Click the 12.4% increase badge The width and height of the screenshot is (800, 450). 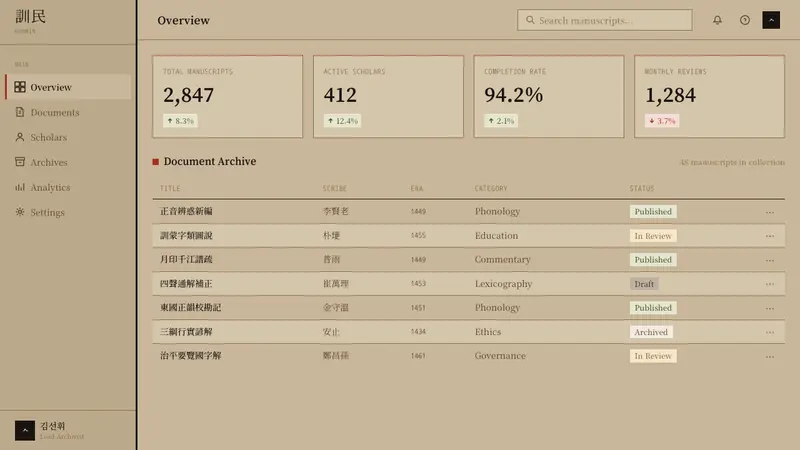point(342,121)
